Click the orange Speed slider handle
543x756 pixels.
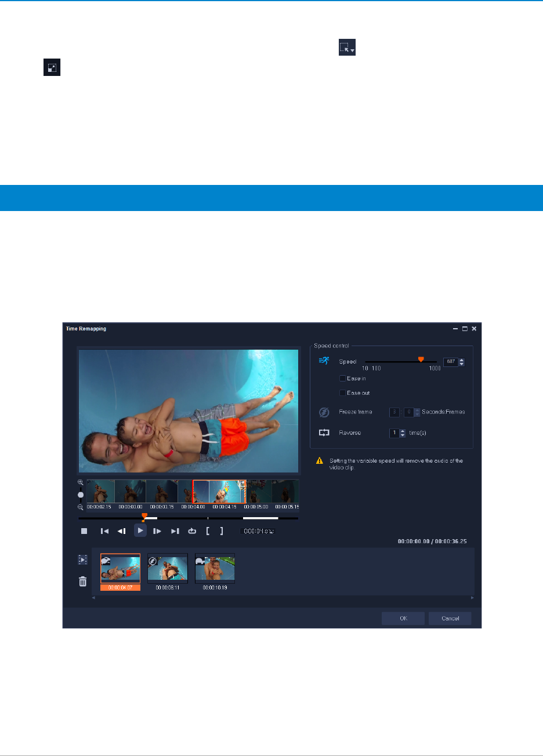click(421, 359)
